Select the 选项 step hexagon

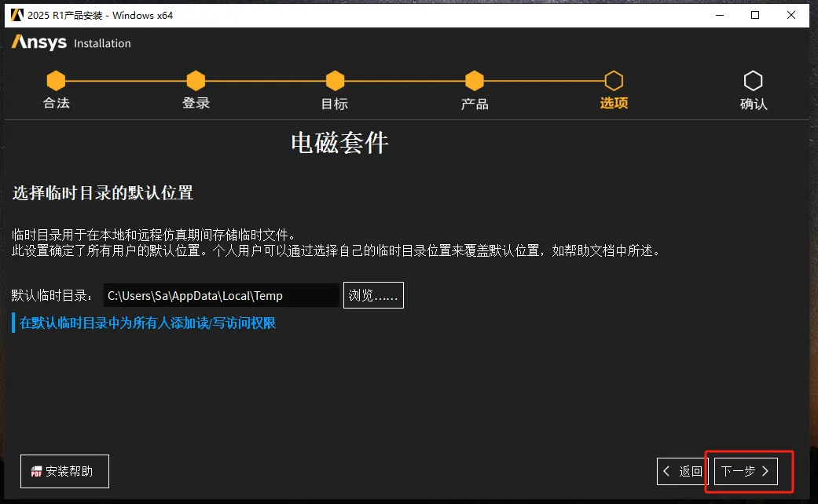614,80
